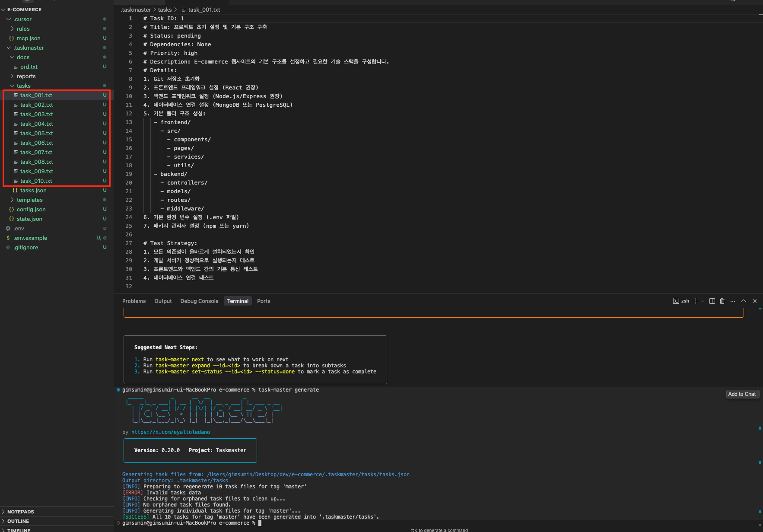Click the git icon next to .gitignore
Viewport: 763px width, 532px height.
[x=8, y=247]
